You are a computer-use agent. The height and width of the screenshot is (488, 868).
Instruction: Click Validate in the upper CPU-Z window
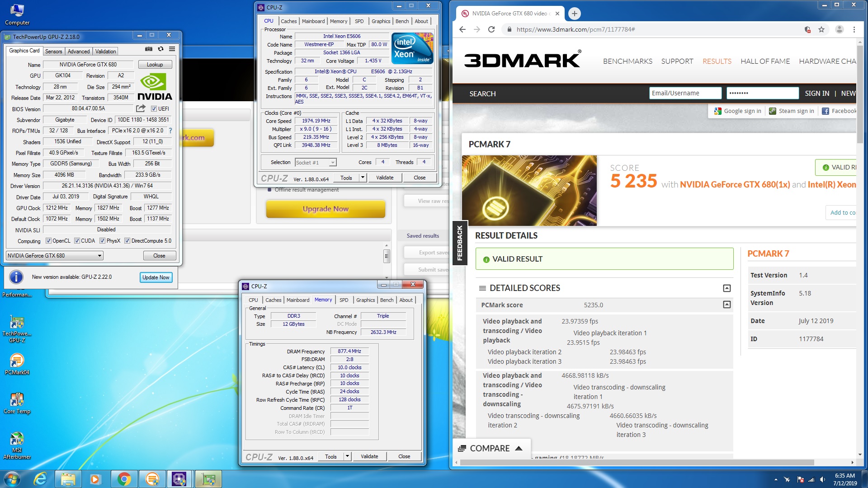(385, 178)
